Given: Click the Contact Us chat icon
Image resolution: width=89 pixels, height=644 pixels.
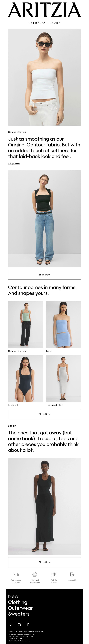Looking at the screenshot, I should [x=72, y=574].
